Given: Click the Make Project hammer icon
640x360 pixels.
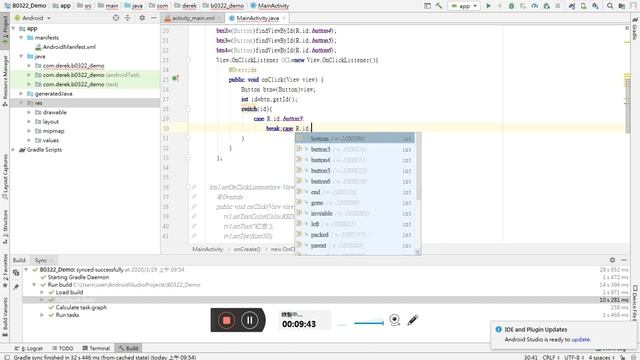Looking at the screenshot, I should coord(439,6).
